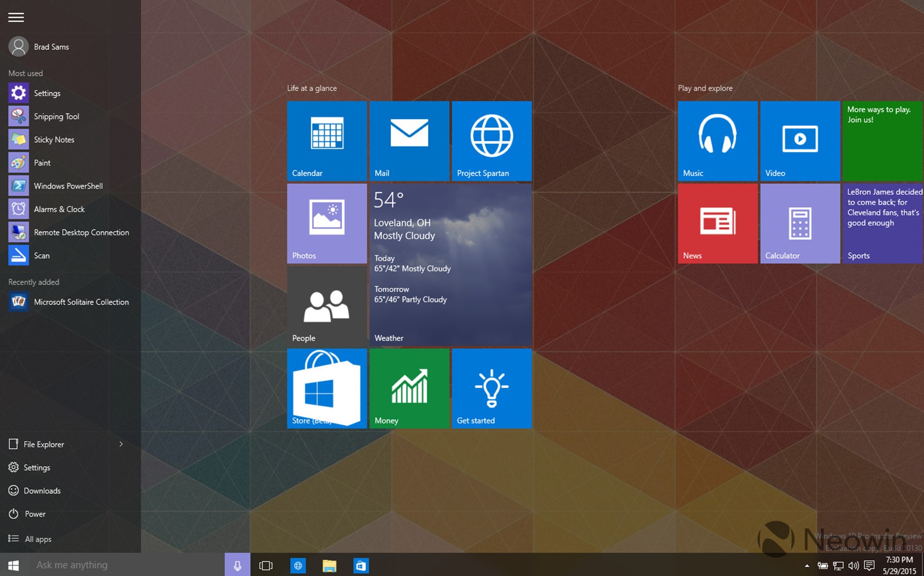Open the People tile
This screenshot has width=924, height=576.
coord(327,306)
